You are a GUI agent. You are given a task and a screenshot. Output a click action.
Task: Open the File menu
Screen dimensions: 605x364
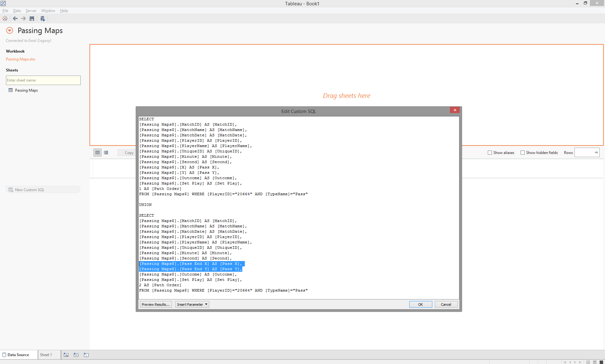click(5, 11)
